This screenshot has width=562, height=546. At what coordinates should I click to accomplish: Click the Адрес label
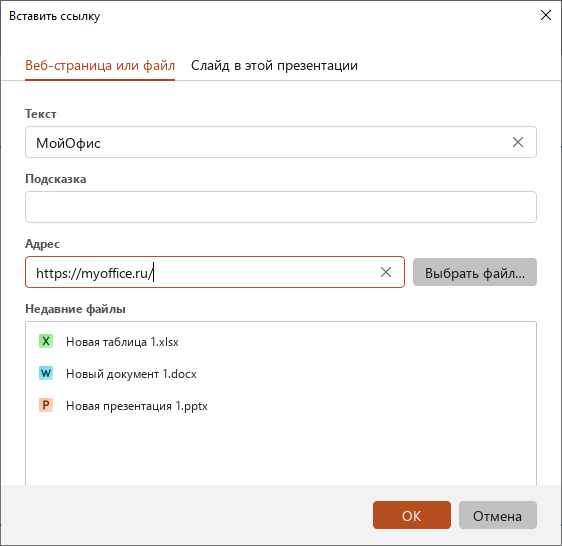tap(42, 244)
